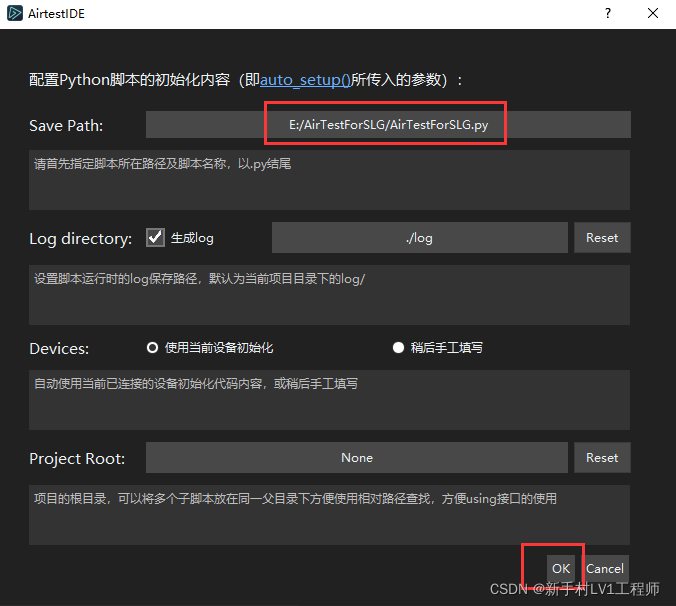Screen dimensions: 676x606
Task: Click the description 自动使用当前已连接的设备初始化代码内容
Action: pyautogui.click(x=196, y=384)
